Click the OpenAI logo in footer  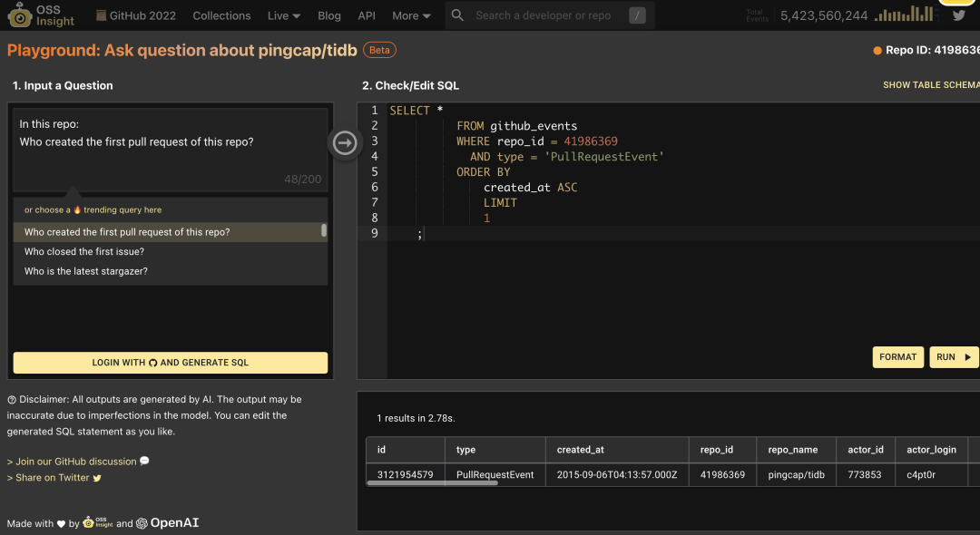coord(168,523)
